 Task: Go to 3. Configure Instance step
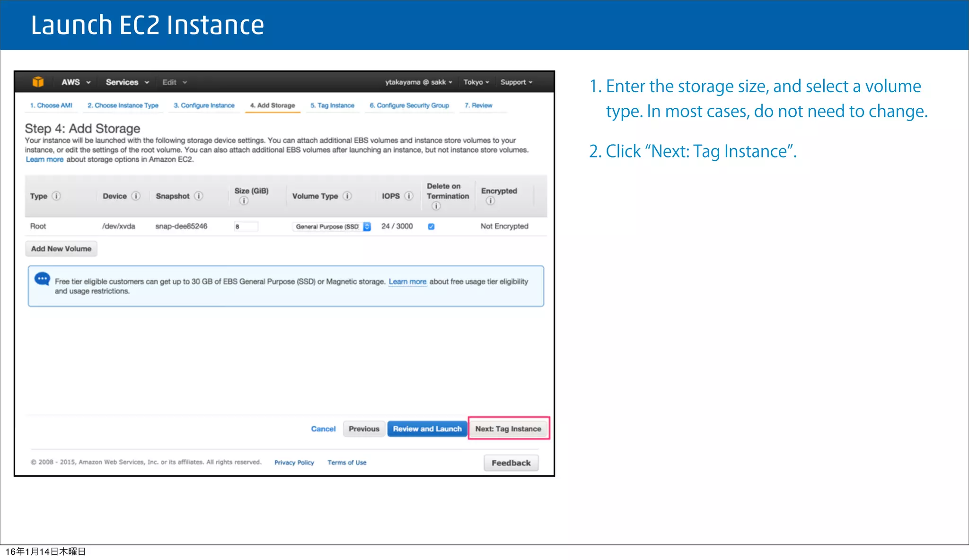[x=204, y=105]
